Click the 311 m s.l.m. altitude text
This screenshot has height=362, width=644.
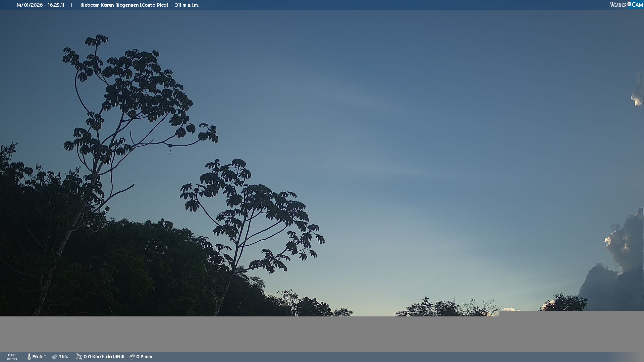(x=187, y=5)
